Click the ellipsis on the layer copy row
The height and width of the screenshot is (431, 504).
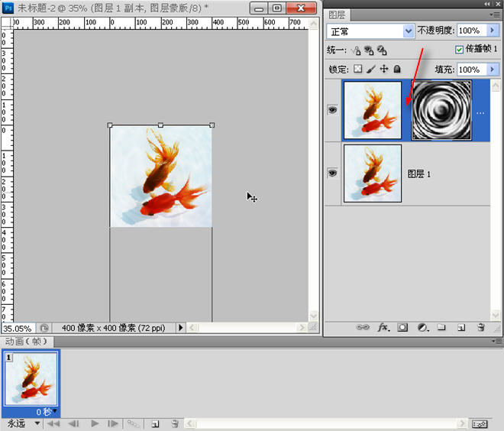tap(480, 113)
